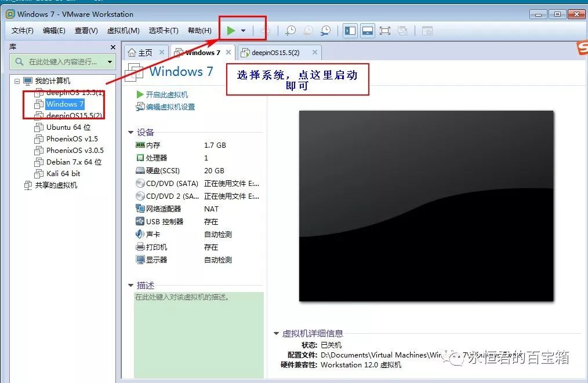Click the green power on play button
The height and width of the screenshot is (383, 588).
point(231,30)
